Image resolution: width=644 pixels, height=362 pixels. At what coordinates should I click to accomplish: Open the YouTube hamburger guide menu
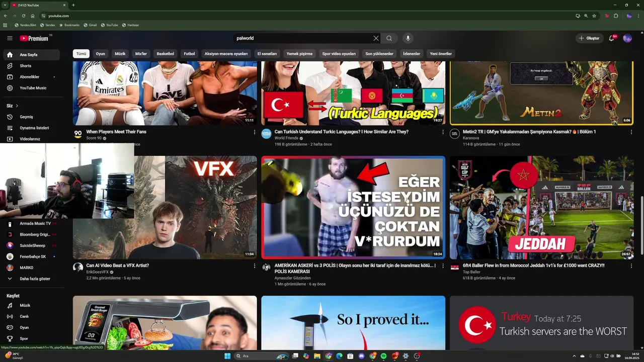point(10,38)
